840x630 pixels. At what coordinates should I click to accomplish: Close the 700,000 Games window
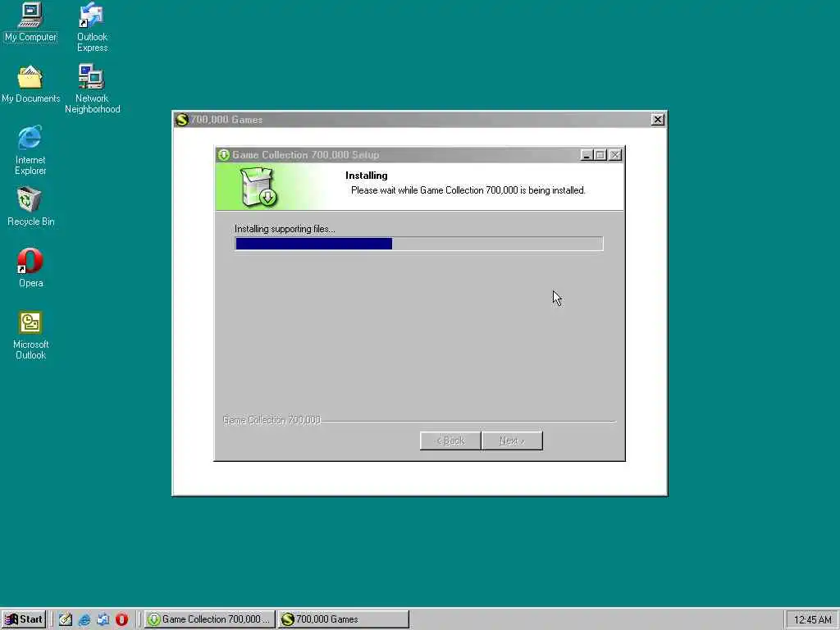[658, 120]
